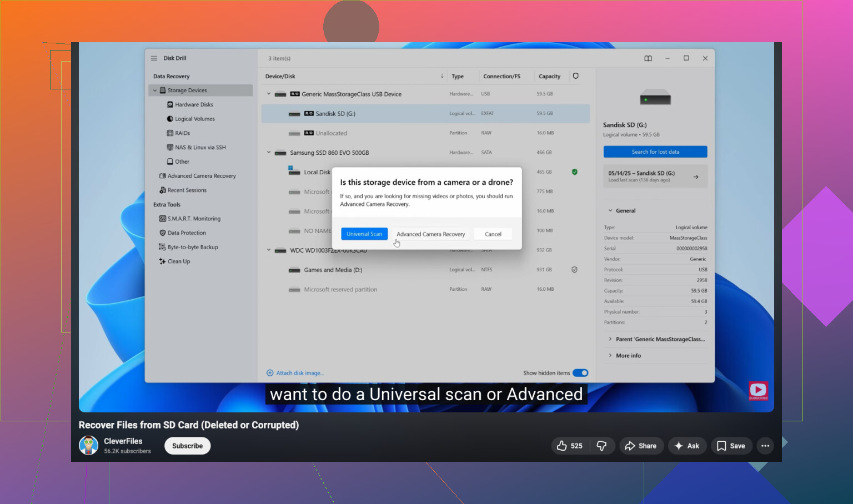Screen dimensions: 853x504
Task: Open the YouTube more actions ellipsis
Action: pos(765,446)
